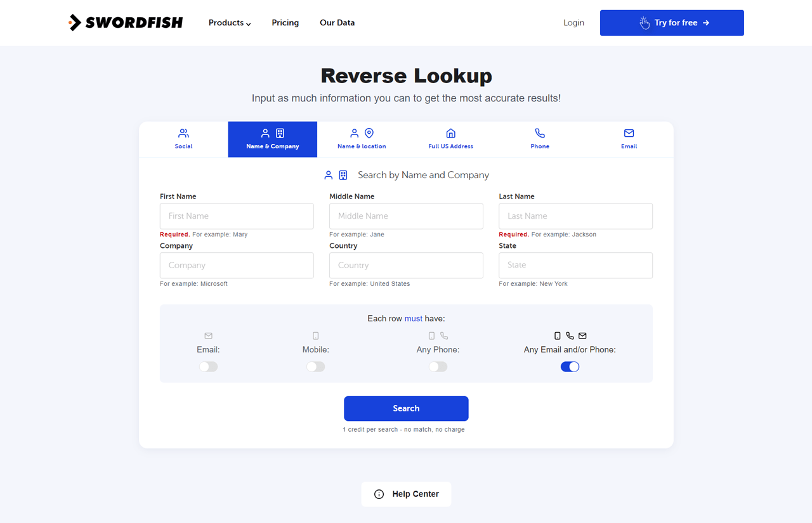
Task: Click the State input dropdown field
Action: (575, 265)
